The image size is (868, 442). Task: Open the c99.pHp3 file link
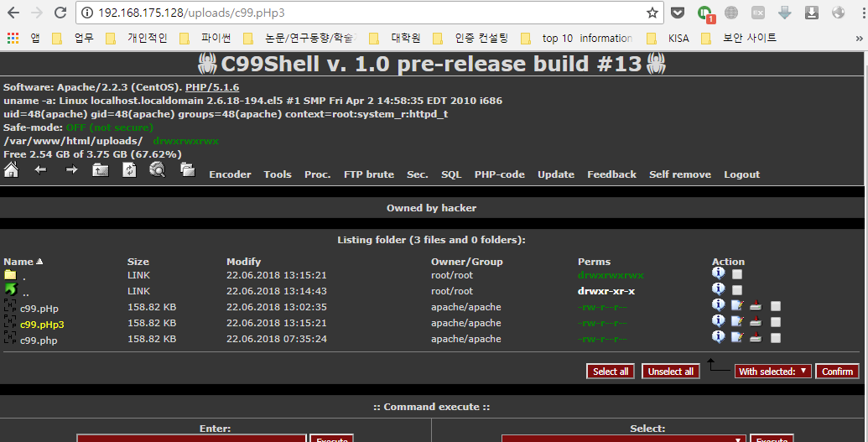42,325
